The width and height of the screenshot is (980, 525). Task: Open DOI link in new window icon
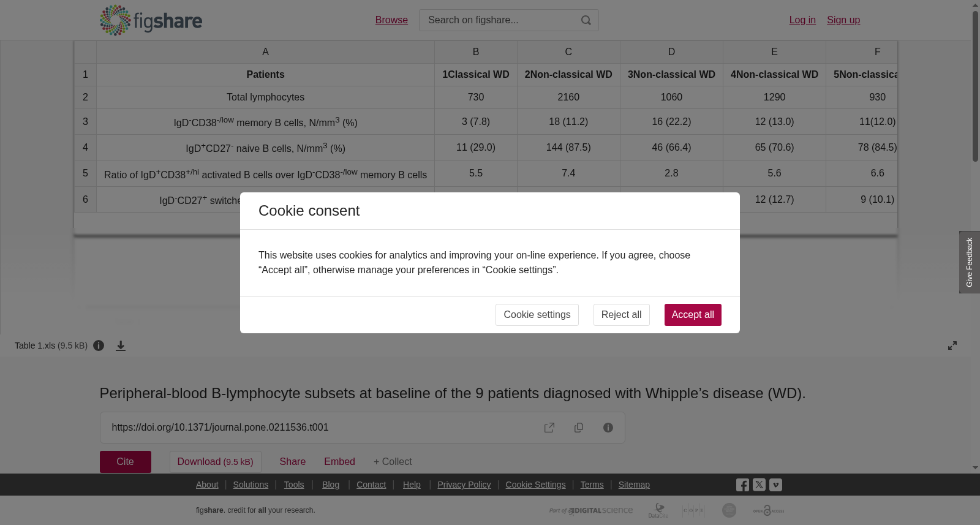[549, 428]
